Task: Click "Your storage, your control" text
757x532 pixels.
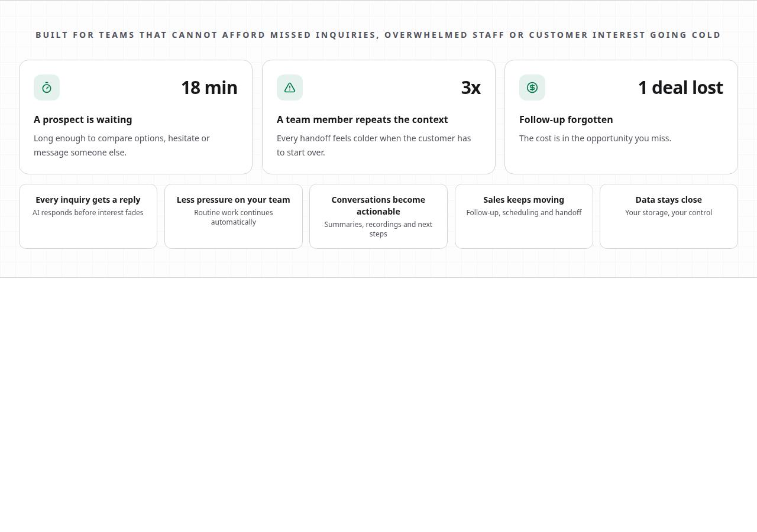Action: pos(669,213)
